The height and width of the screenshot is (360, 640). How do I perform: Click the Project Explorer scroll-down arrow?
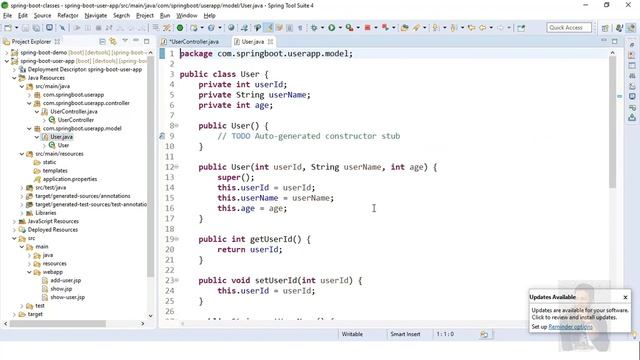click(x=150, y=316)
